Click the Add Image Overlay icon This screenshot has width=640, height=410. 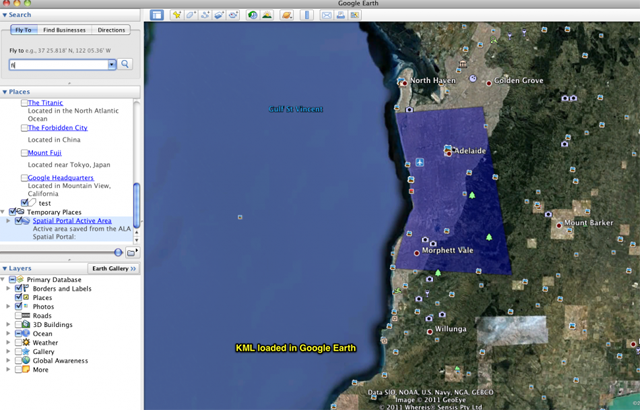(x=219, y=15)
